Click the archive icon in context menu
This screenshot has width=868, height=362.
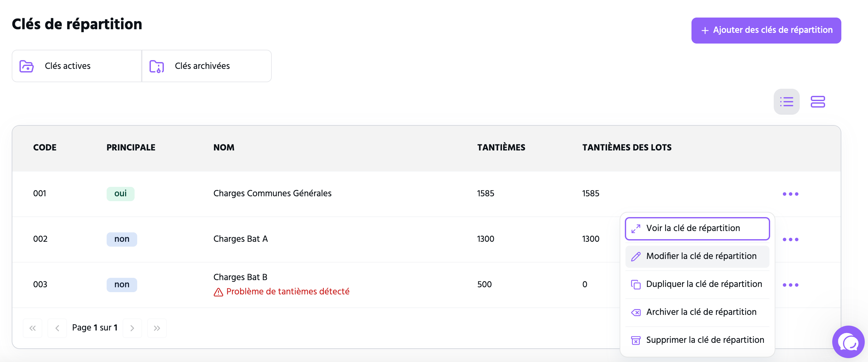point(636,313)
